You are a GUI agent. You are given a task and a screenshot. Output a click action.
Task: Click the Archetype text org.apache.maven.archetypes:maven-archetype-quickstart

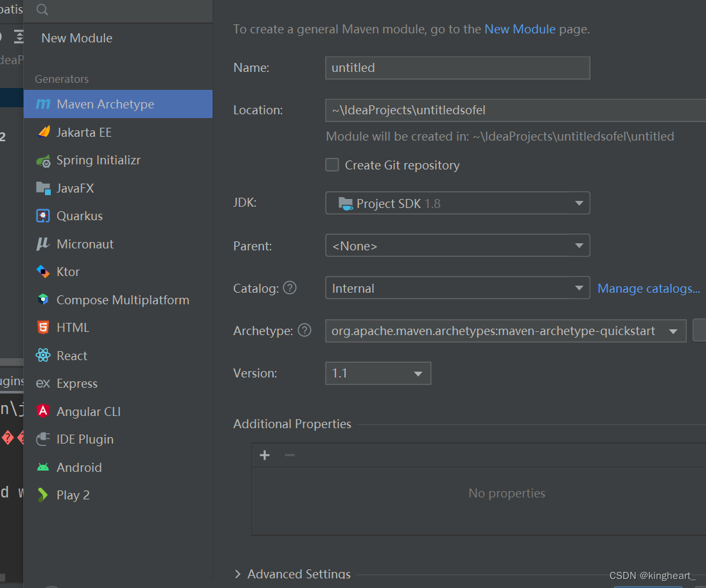tap(493, 331)
